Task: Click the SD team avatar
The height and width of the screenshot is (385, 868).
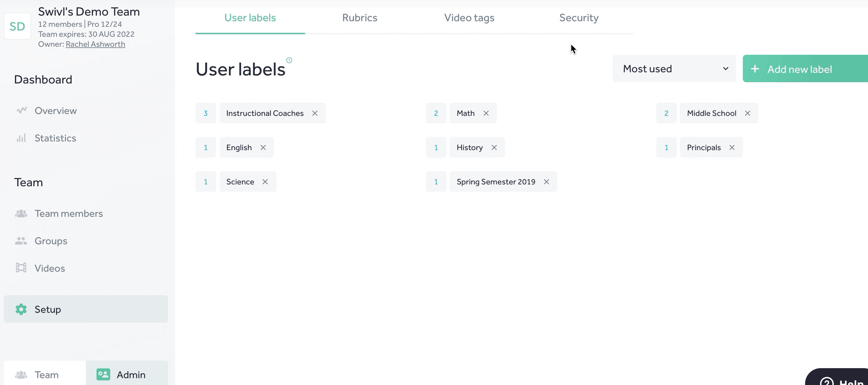Action: 17,26
